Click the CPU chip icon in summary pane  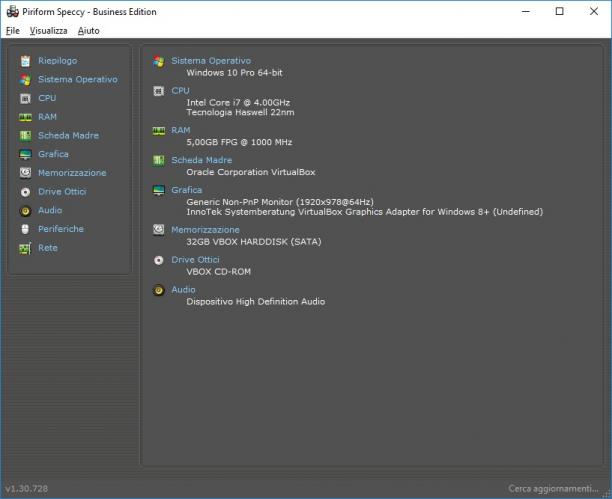(158, 91)
